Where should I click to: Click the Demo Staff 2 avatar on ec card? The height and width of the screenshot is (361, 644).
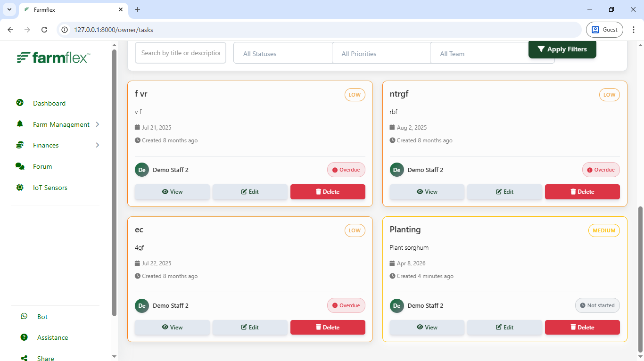coord(142,305)
